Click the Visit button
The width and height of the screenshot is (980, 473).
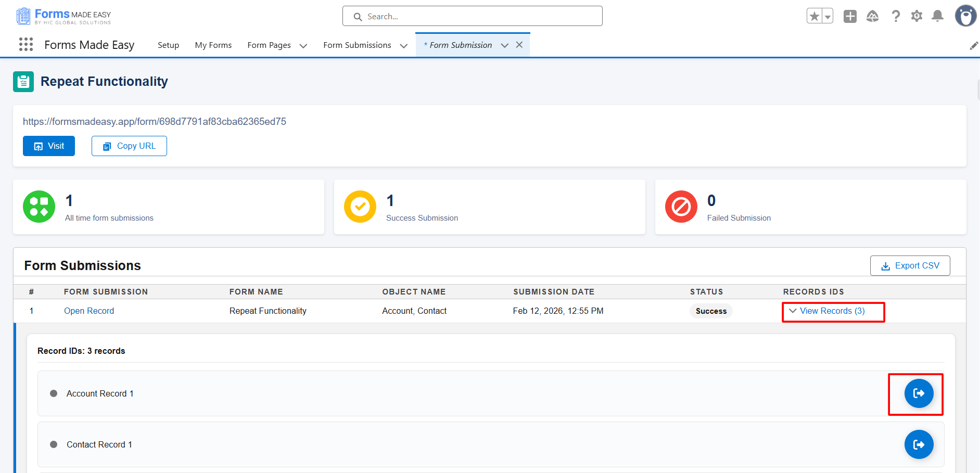pos(49,146)
